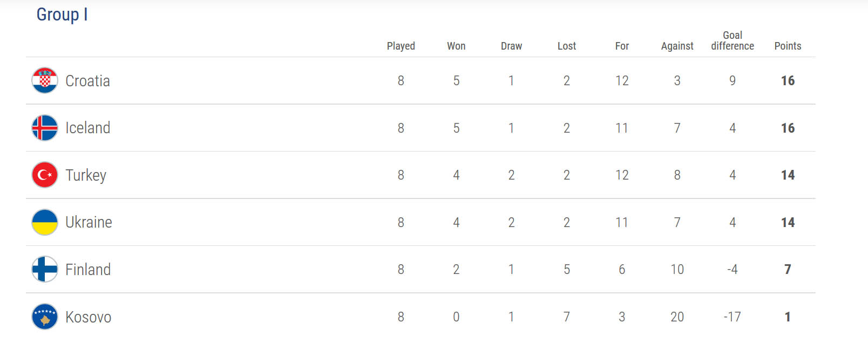Click the Turkey flag icon
The image size is (868, 343).
point(45,175)
